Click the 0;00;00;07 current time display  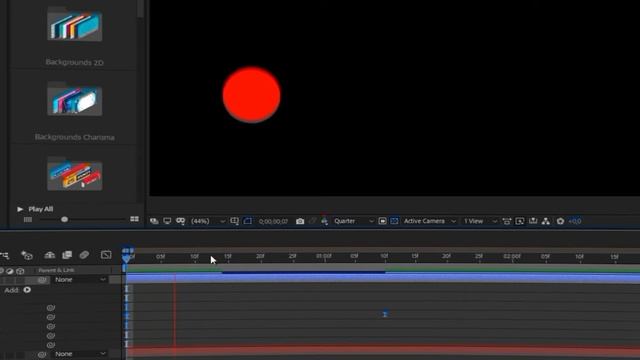tap(273, 221)
